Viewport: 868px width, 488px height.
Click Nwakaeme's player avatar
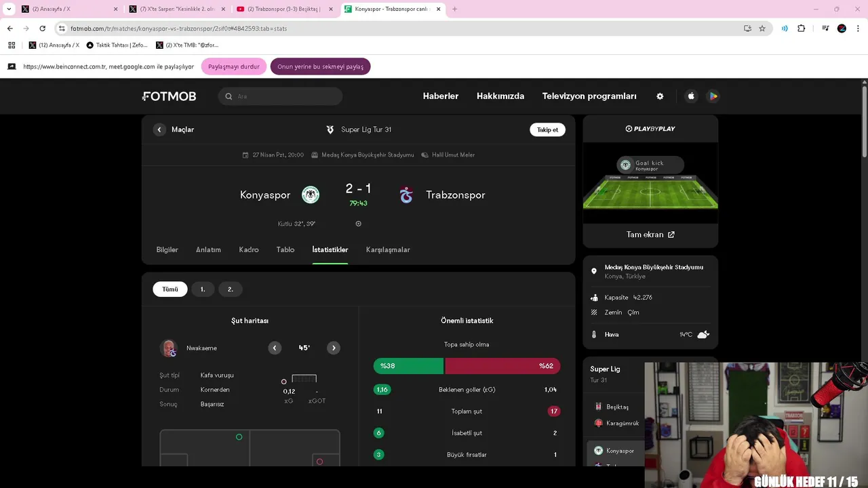click(x=169, y=348)
